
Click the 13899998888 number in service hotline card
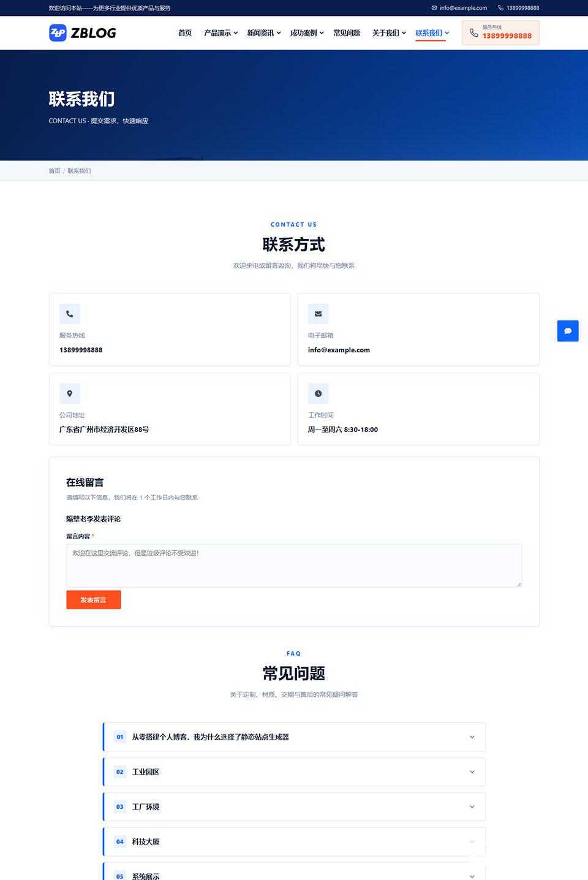click(x=81, y=350)
